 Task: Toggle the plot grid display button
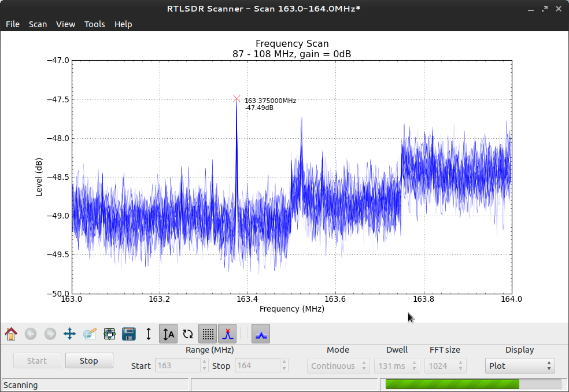coord(208,334)
